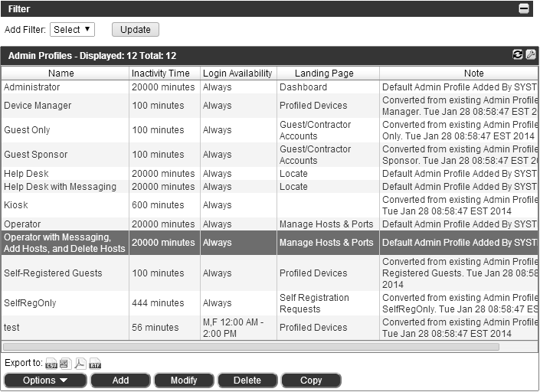The image size is (540, 392).
Task: Select the Help Desk profile name
Action: (x=26, y=174)
